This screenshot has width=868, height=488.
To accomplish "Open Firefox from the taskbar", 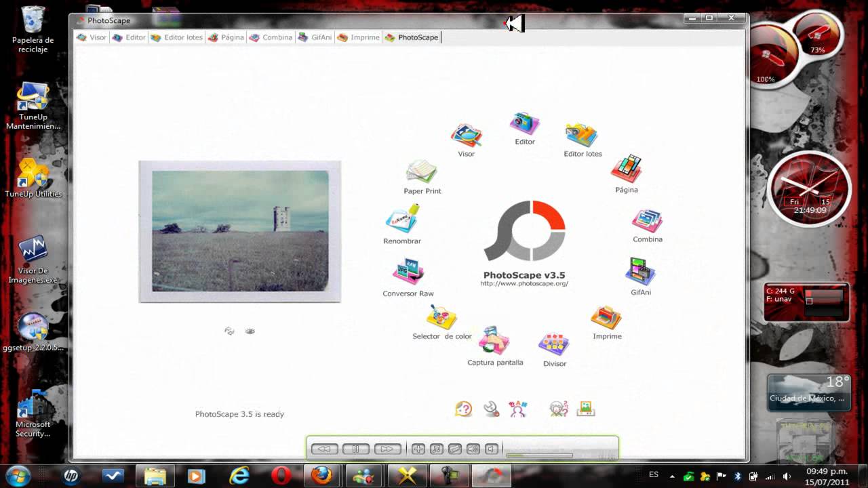I will coord(323,476).
